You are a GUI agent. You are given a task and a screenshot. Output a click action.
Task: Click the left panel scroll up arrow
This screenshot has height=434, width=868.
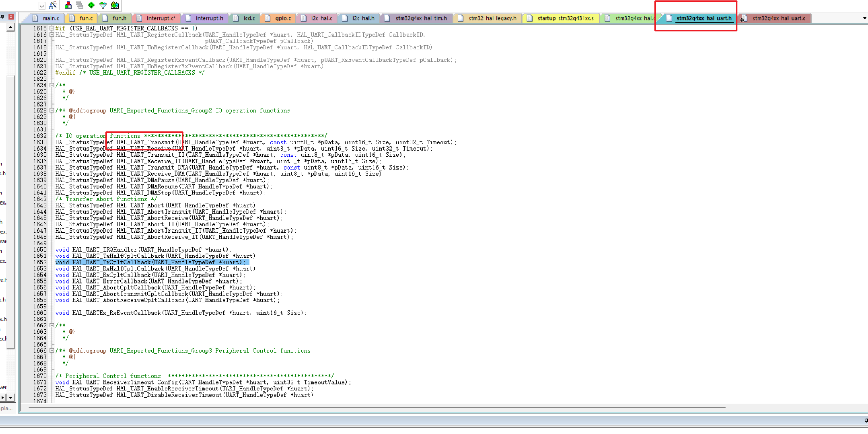[x=11, y=27]
